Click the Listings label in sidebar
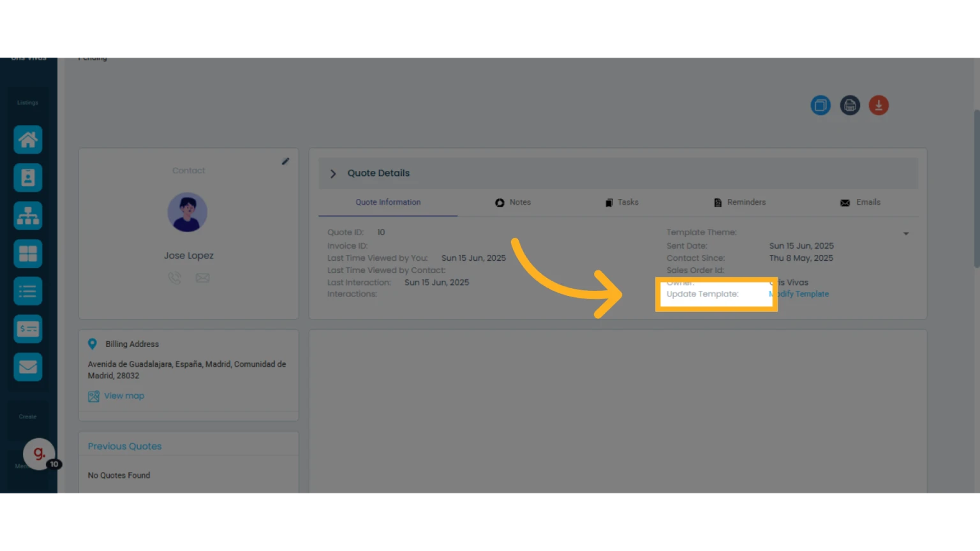The width and height of the screenshot is (980, 551). (x=27, y=103)
